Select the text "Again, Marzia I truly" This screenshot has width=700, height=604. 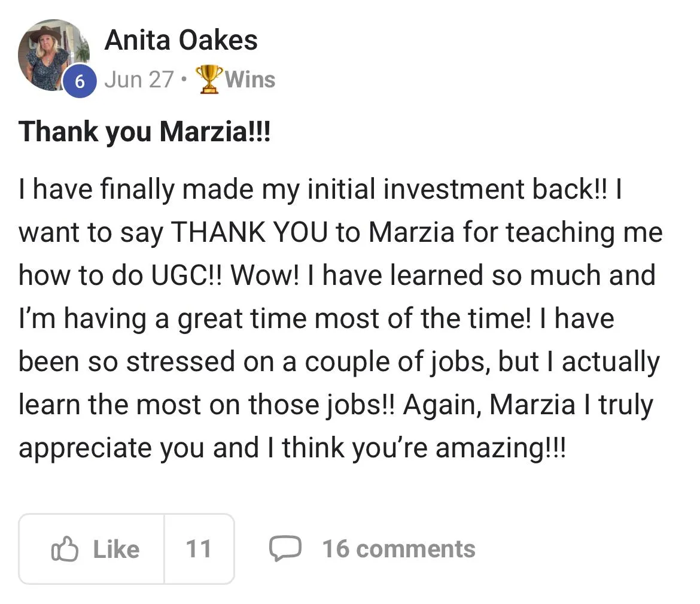click(x=528, y=405)
